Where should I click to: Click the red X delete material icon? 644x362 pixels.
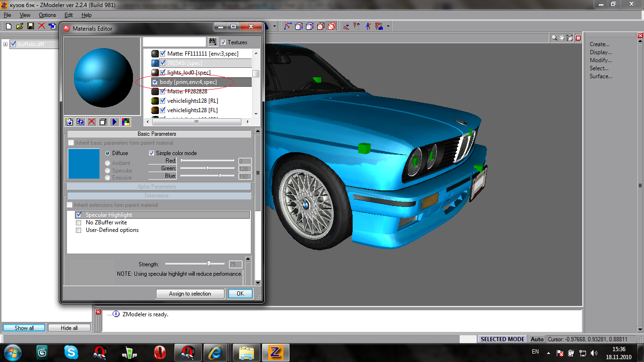tap(91, 122)
